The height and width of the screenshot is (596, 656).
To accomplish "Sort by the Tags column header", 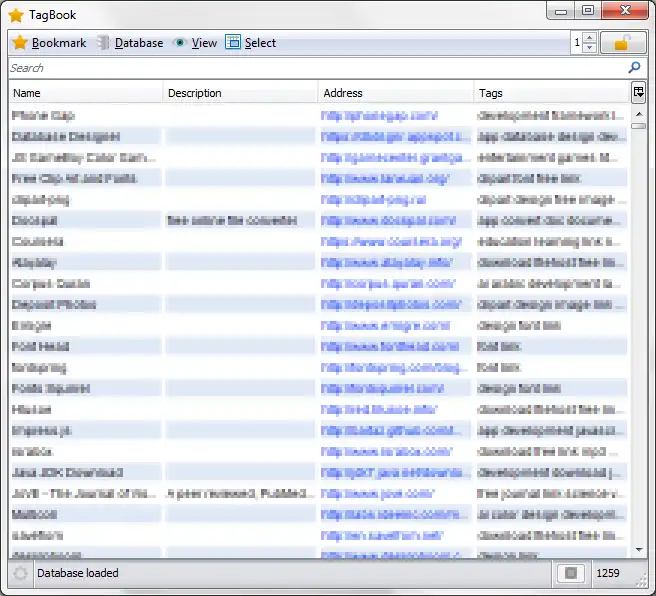I will 552,93.
